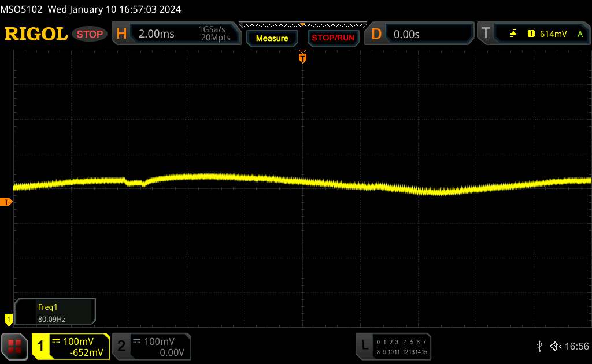Toggle the muted speaker icon
592x364 pixels.
pyautogui.click(x=556, y=346)
